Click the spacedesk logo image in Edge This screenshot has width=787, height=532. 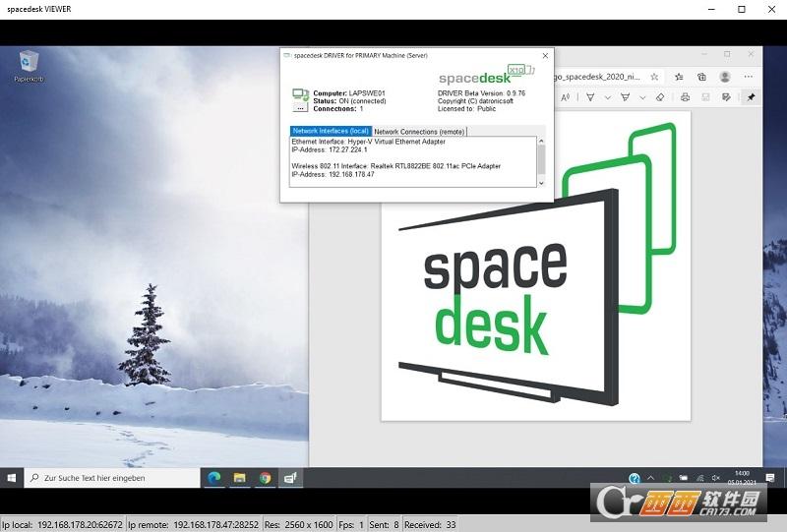point(536,266)
